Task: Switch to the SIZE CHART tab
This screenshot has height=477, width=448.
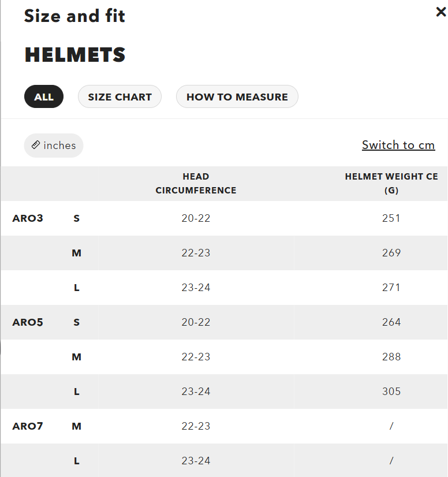Action: [120, 96]
